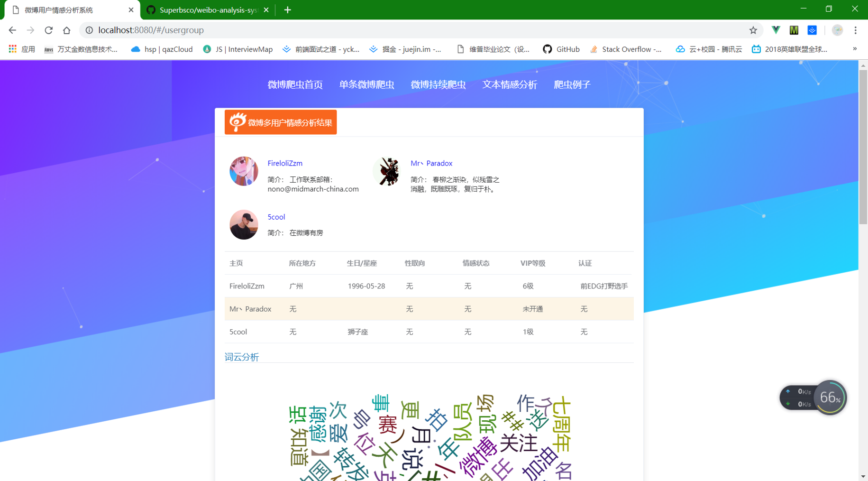
Task: Open the 爬虫例子 nav item
Action: (572, 84)
